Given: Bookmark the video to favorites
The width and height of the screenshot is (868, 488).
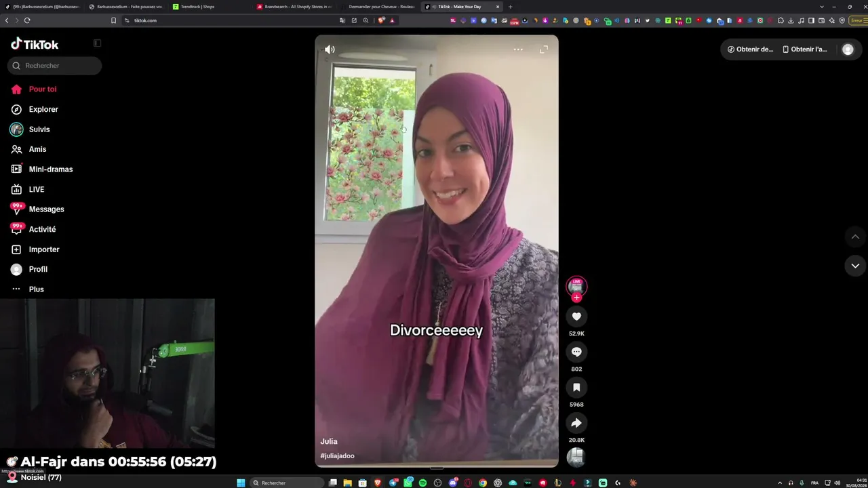Looking at the screenshot, I should [x=576, y=387].
